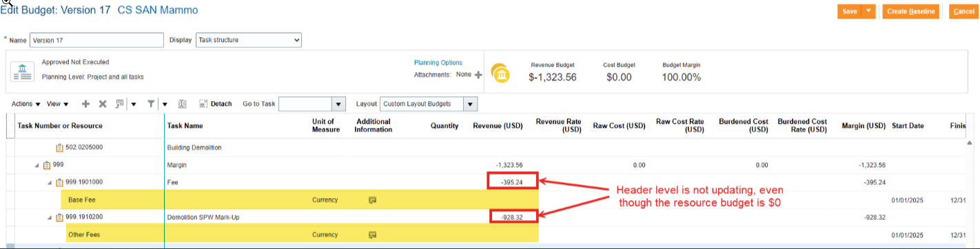Click the 0.00 raw cost cell for Margin
Viewport: 980px width, 249px height.
coord(639,165)
